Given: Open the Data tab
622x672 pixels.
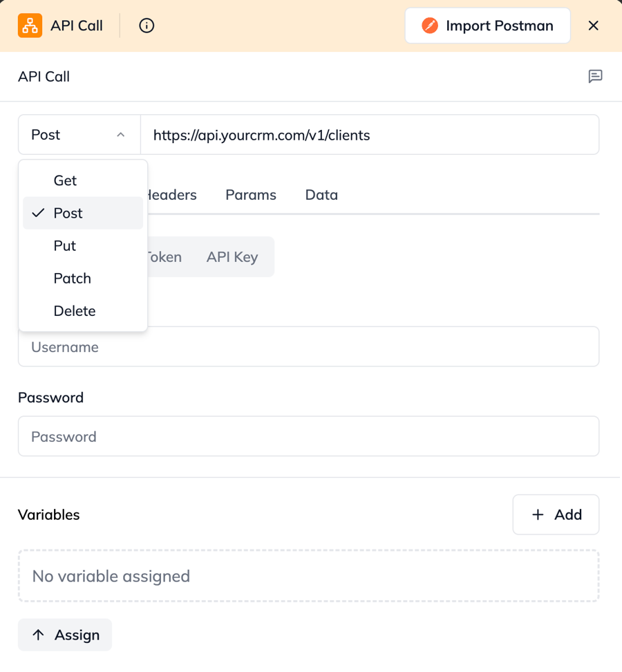Looking at the screenshot, I should (x=321, y=195).
